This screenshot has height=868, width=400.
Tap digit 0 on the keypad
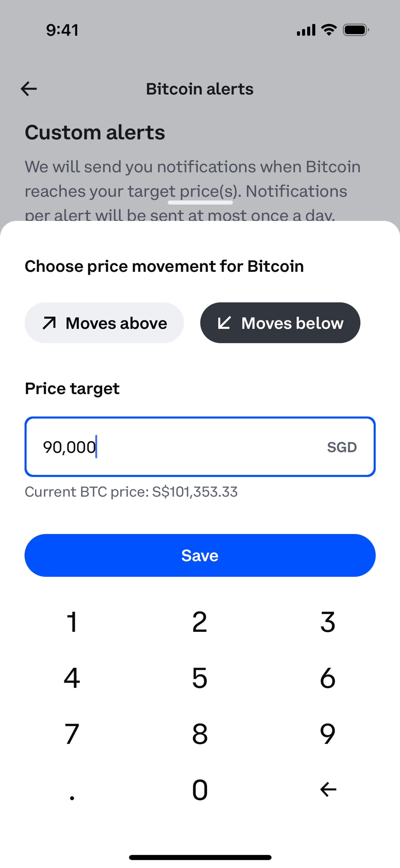tap(200, 790)
